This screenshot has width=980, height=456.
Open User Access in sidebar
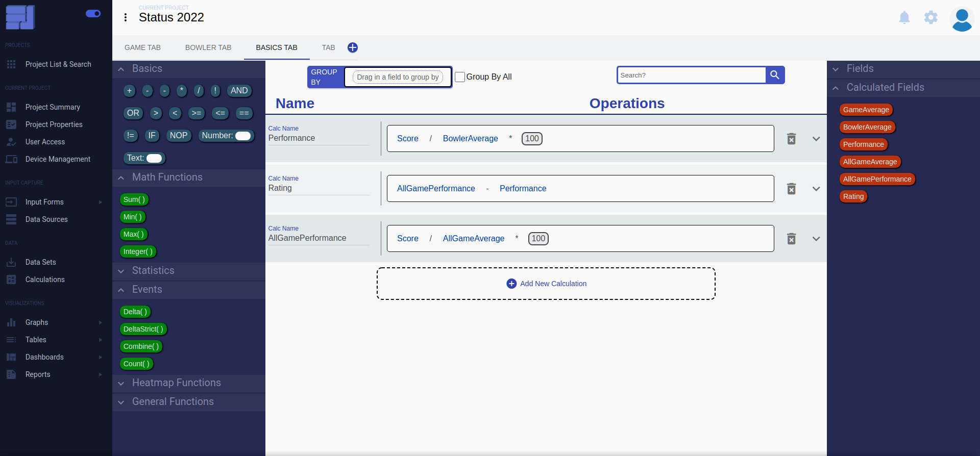point(45,142)
